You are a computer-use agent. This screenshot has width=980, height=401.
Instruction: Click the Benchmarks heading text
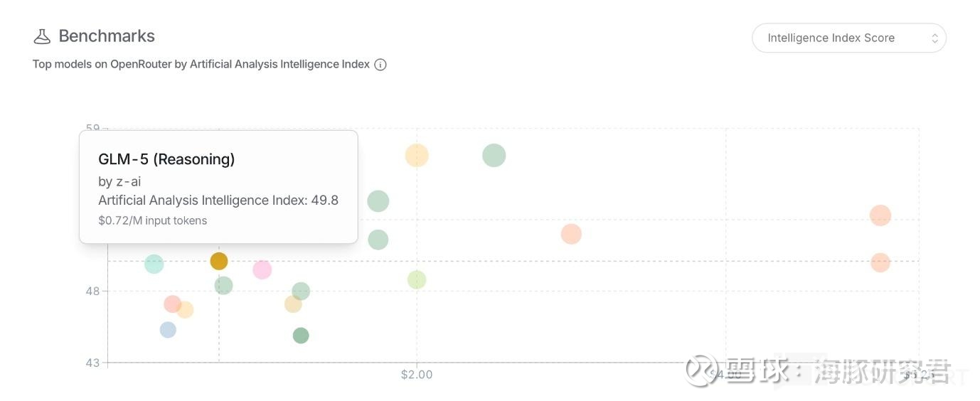point(107,36)
